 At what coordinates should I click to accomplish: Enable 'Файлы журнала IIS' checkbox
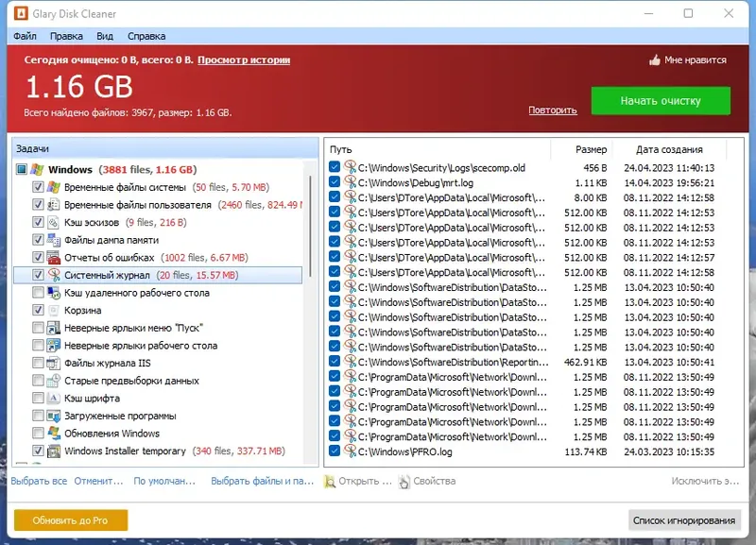[x=38, y=363]
